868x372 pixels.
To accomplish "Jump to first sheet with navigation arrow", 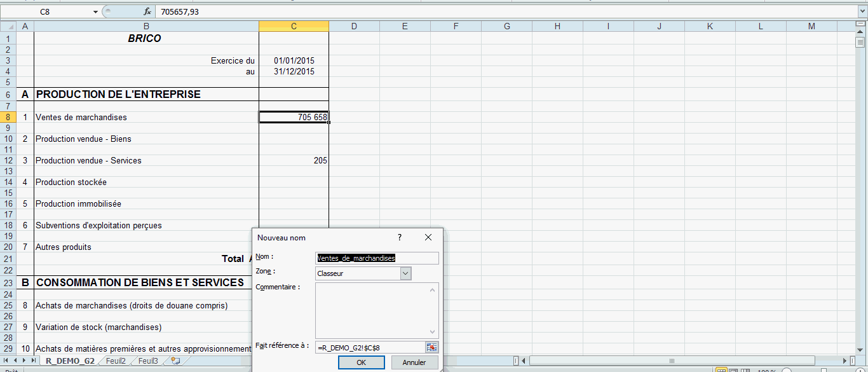I will [x=7, y=361].
